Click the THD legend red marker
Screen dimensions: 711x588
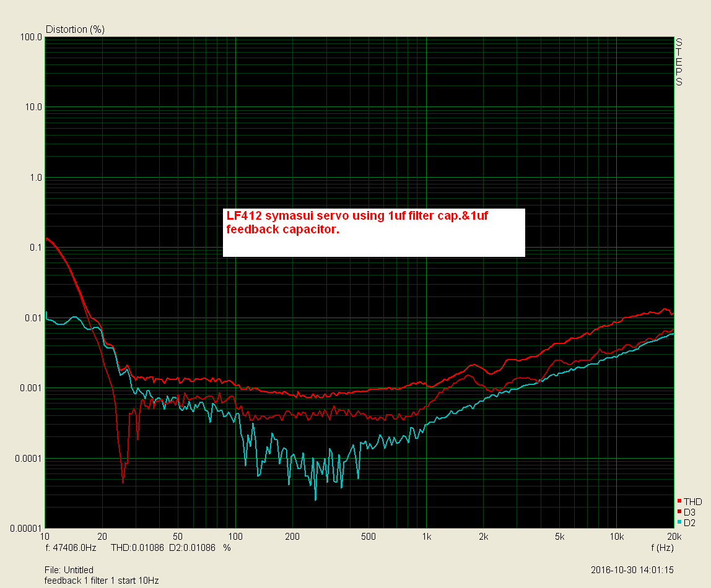679,501
